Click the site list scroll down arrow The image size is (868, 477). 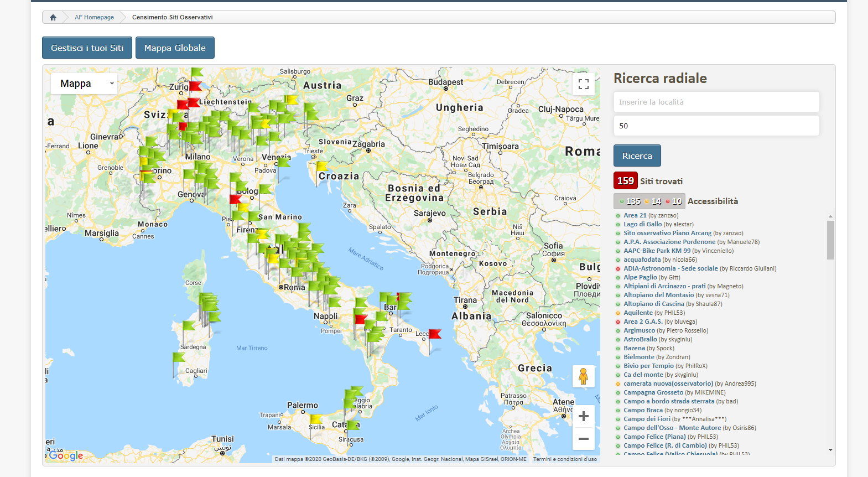pos(830,450)
